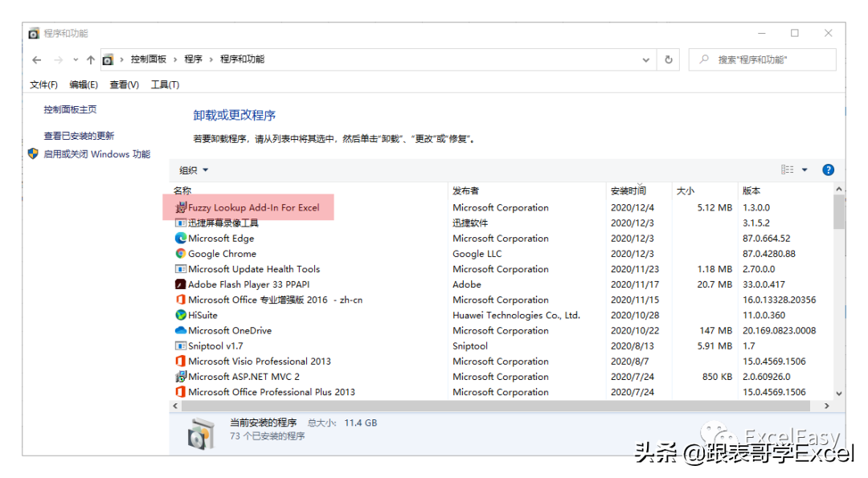Click the Microsoft OneDrive cloud icon
The height and width of the screenshot is (478, 868).
tap(181, 330)
